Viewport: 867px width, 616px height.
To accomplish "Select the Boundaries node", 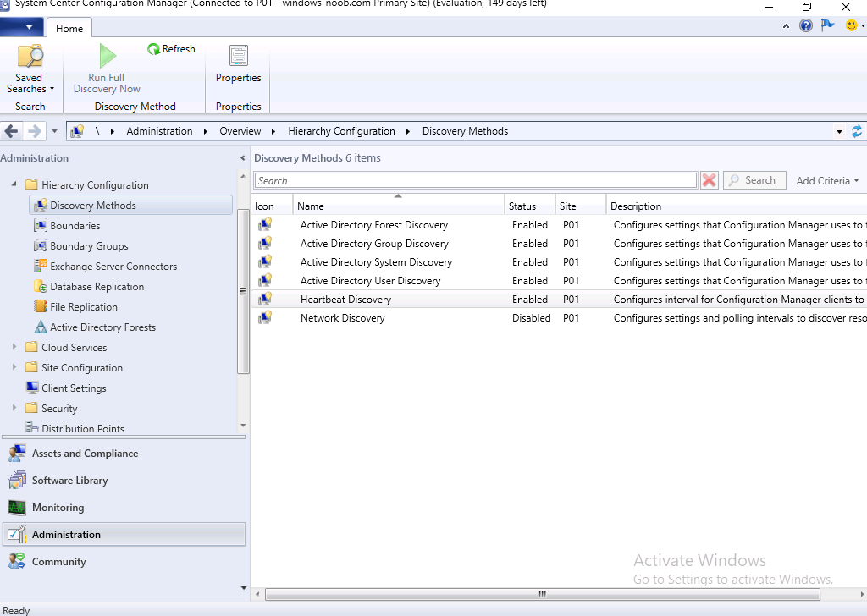I will point(67,226).
